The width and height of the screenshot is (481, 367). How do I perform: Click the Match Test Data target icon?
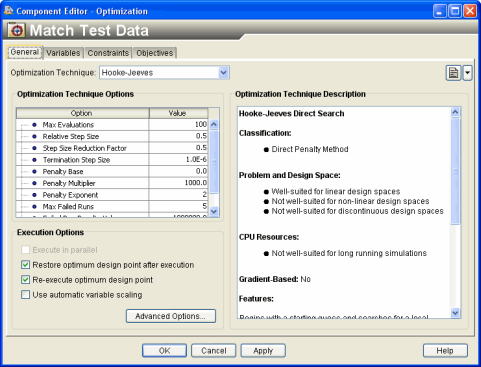pyautogui.click(x=16, y=30)
